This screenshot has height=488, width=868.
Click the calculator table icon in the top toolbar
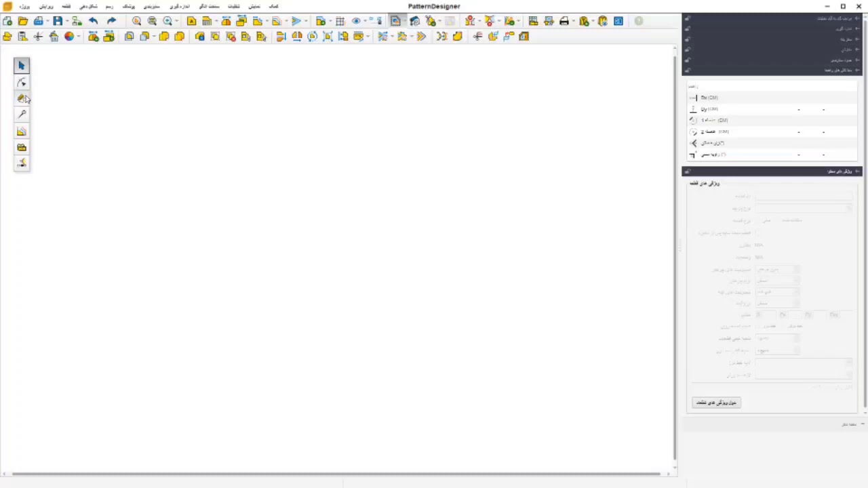533,21
